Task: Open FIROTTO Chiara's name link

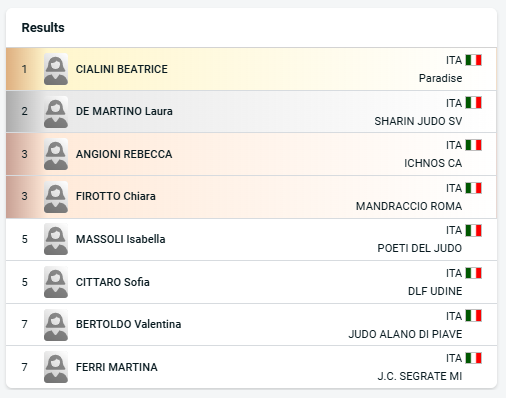Action: point(116,196)
